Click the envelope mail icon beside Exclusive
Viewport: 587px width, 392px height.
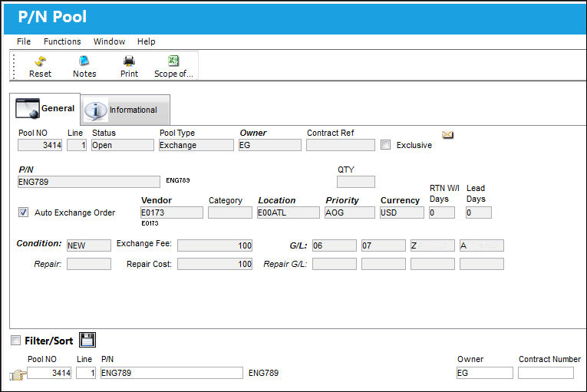point(447,135)
